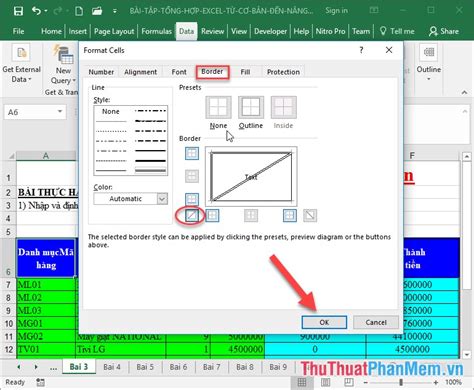Toggle the top border button
Screen dimensions: 474x390
pyautogui.click(x=192, y=154)
